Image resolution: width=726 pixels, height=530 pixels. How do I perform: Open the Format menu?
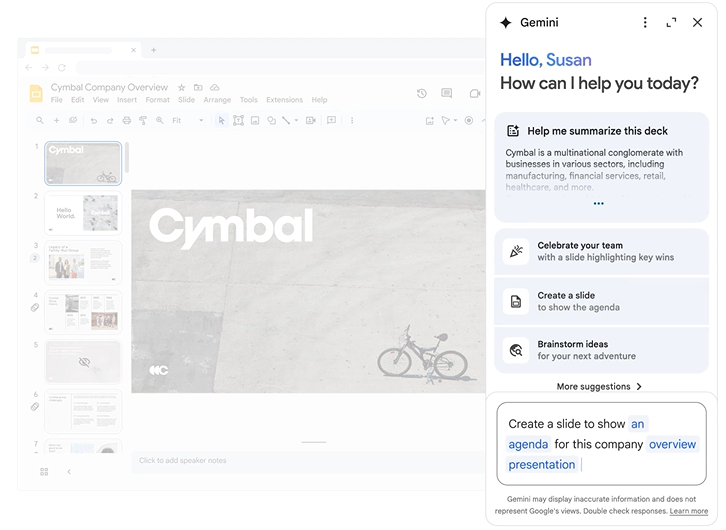coord(157,100)
